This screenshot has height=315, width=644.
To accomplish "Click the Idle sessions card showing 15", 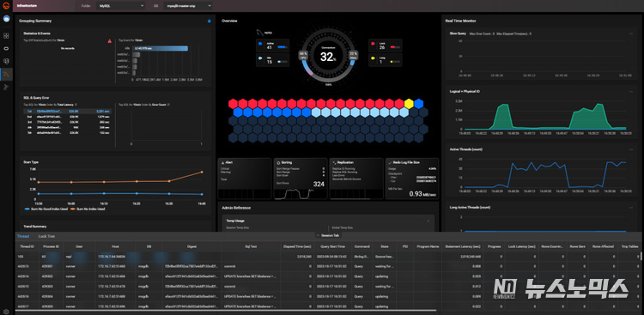I will pyautogui.click(x=273, y=60).
